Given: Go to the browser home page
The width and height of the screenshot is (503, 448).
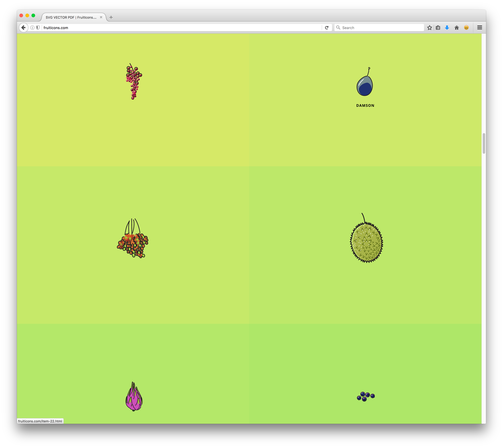Looking at the screenshot, I should 457,28.
